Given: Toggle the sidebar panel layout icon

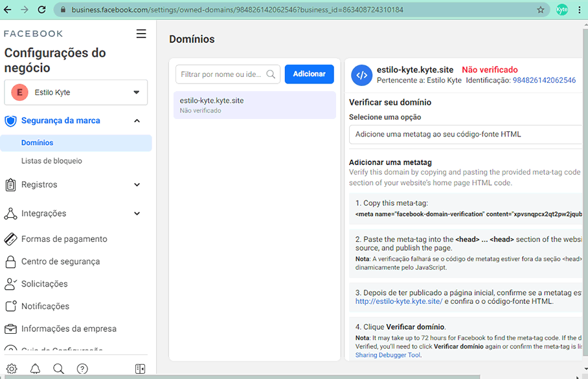Looking at the screenshot, I should (x=140, y=369).
